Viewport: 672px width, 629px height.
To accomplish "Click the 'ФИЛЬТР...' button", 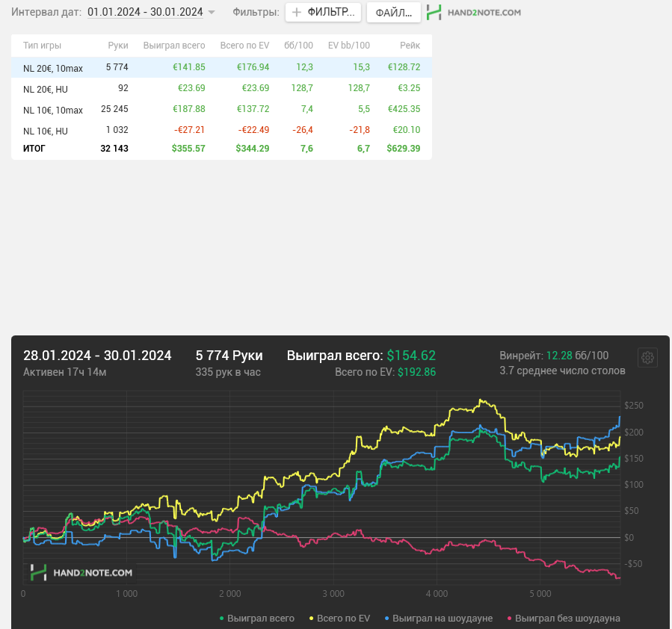I will coord(323,13).
